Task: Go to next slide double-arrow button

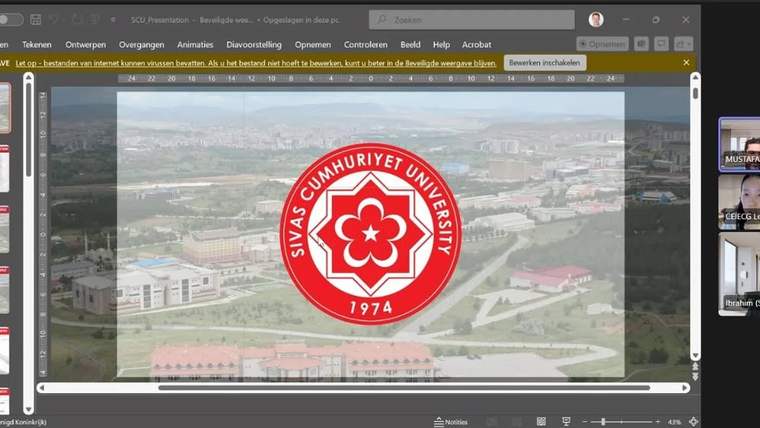Action: [696, 376]
